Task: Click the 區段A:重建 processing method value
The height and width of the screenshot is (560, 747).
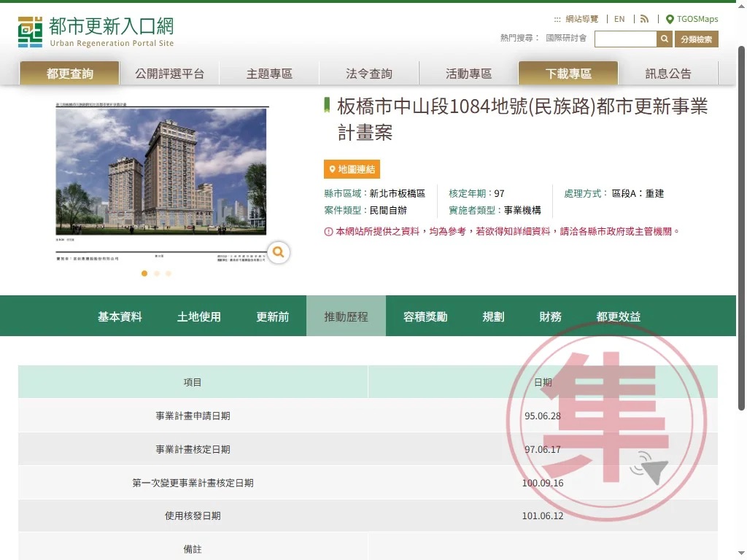Action: [638, 193]
